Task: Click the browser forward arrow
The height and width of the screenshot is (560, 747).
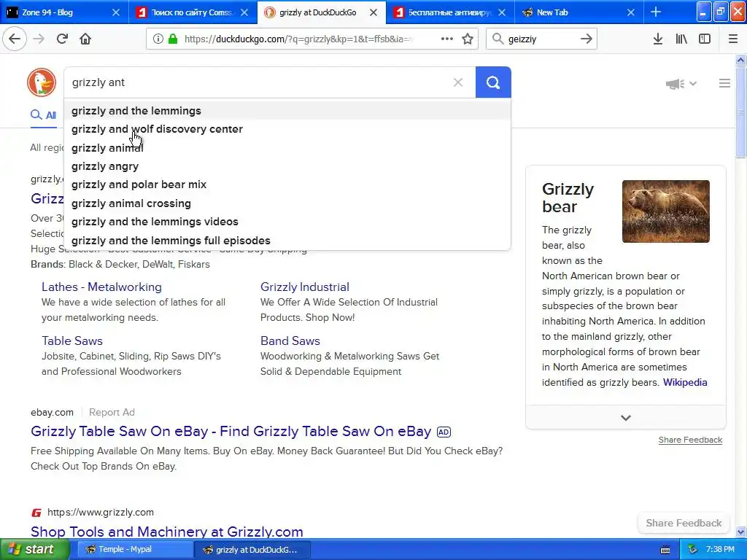Action: [x=39, y=39]
